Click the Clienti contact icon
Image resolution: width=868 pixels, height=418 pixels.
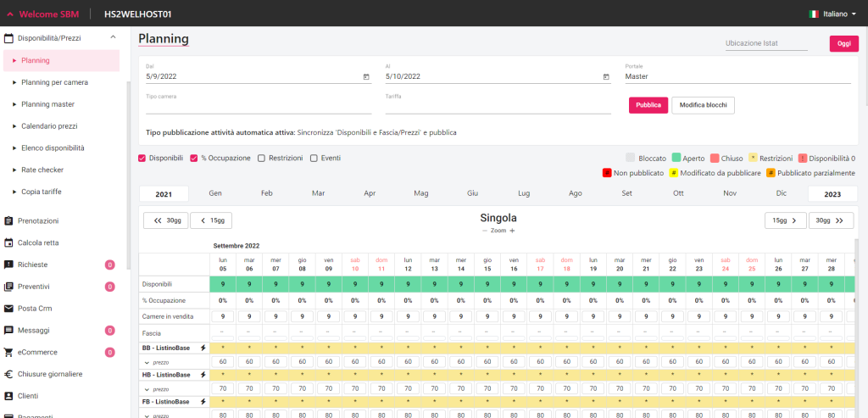coord(8,397)
